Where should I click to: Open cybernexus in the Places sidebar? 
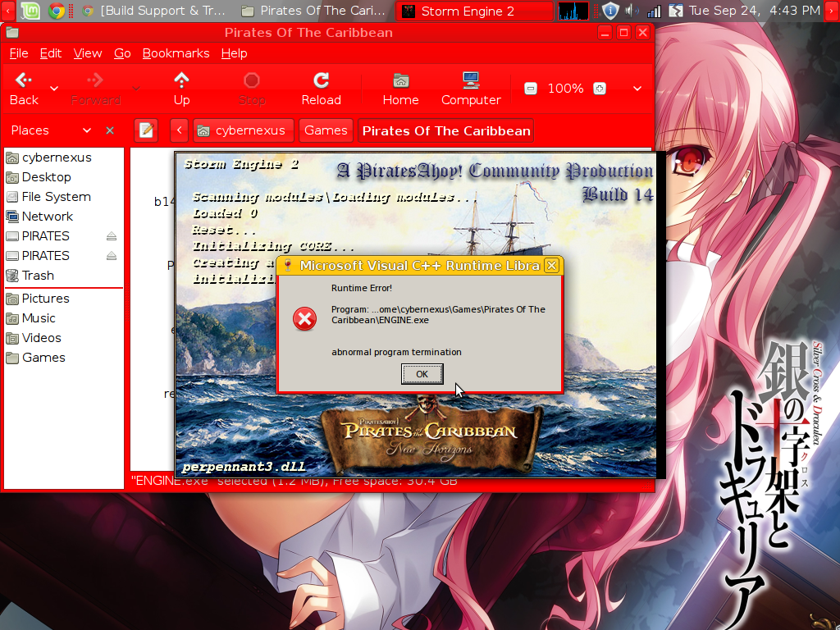point(64,157)
